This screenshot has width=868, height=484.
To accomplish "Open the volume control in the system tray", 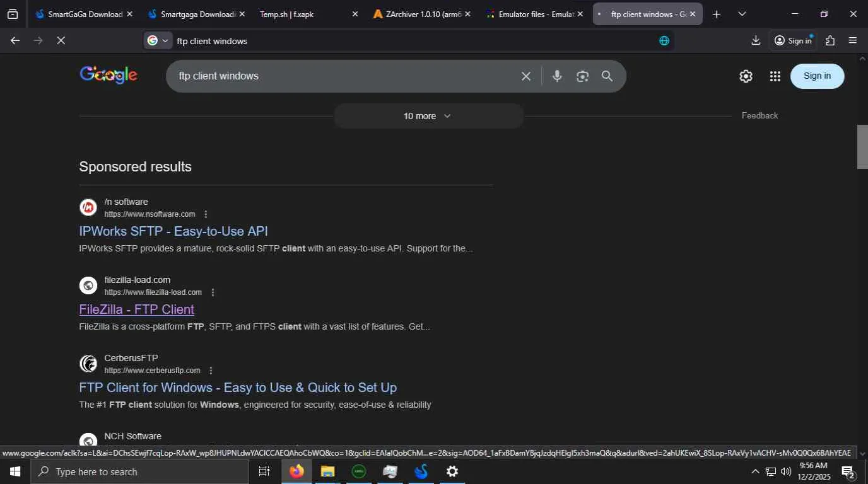I will (x=786, y=471).
